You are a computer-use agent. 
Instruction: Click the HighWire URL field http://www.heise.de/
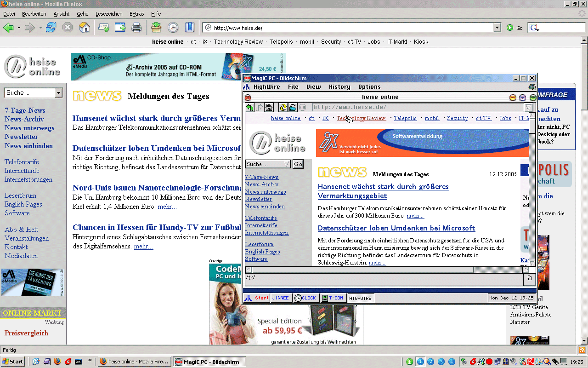(418, 107)
